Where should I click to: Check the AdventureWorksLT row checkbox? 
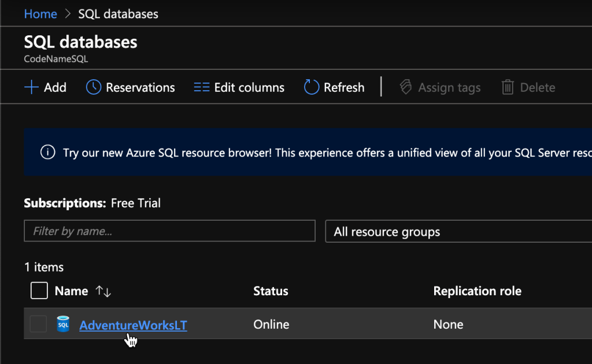[x=39, y=325]
